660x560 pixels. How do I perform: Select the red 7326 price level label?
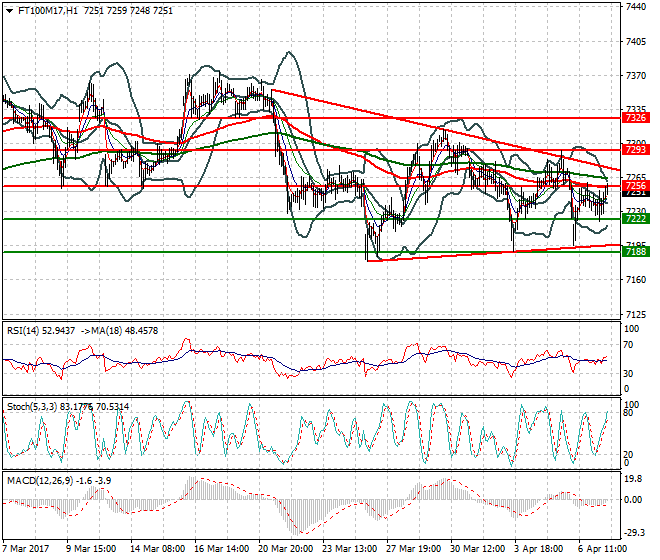636,117
